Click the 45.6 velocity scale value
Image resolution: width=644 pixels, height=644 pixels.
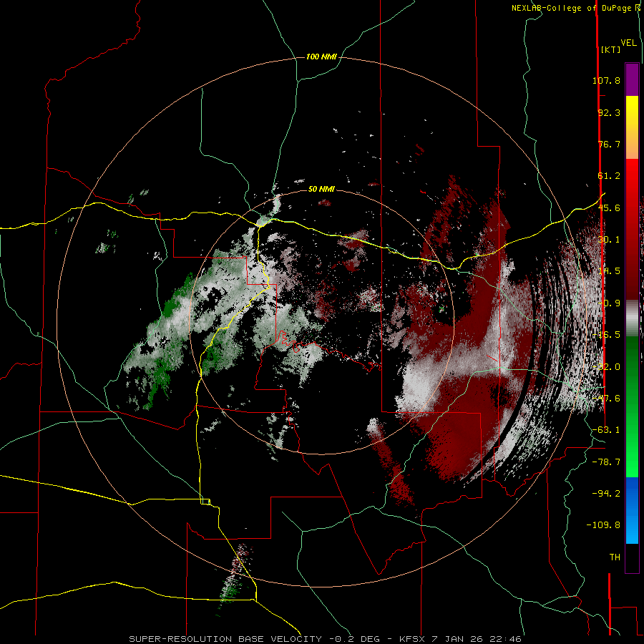(609, 208)
